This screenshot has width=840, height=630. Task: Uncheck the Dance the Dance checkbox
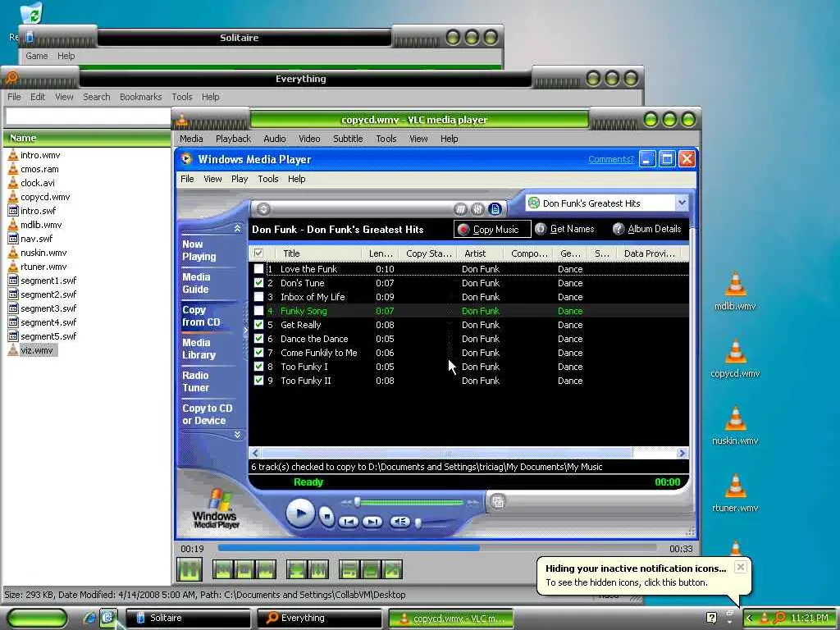[x=258, y=339]
